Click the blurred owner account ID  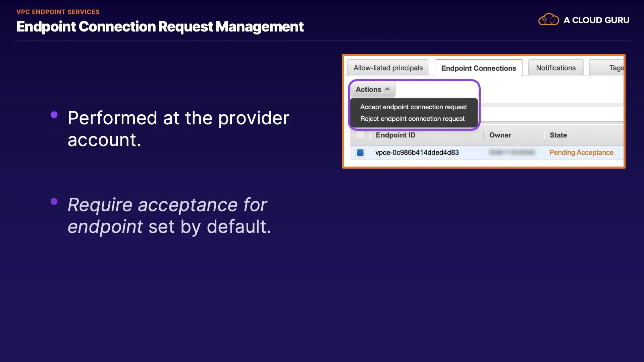coord(512,153)
